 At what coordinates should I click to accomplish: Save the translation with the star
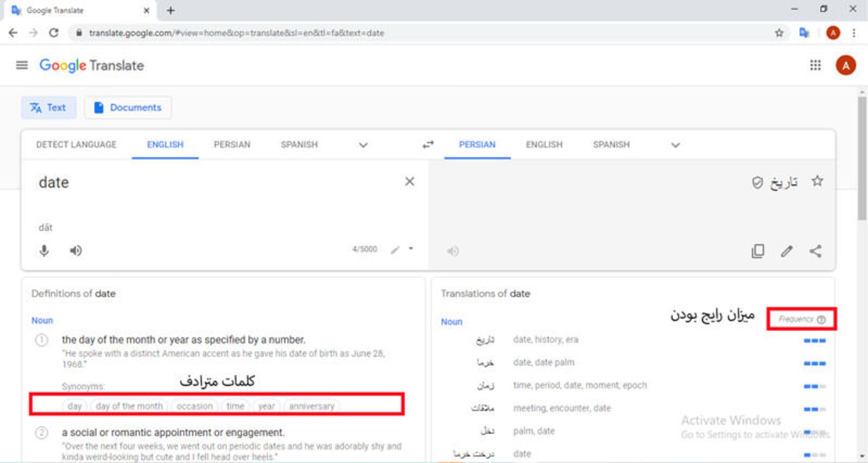tap(817, 181)
